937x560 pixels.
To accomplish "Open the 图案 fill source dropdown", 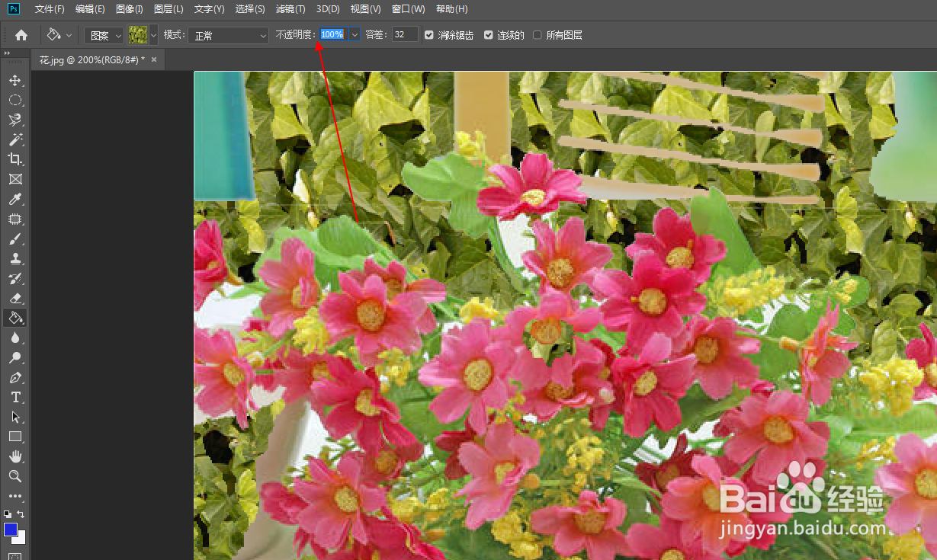I will point(104,35).
